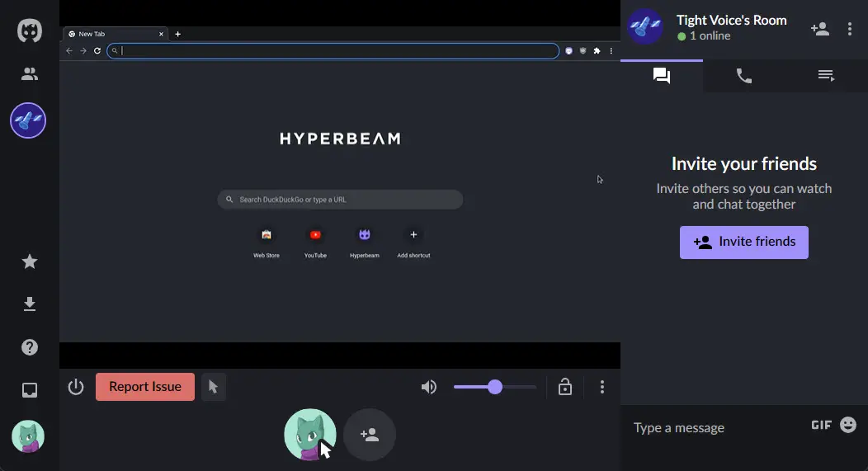The image size is (868, 471).
Task: Open the GIF picker
Action: [822, 425]
